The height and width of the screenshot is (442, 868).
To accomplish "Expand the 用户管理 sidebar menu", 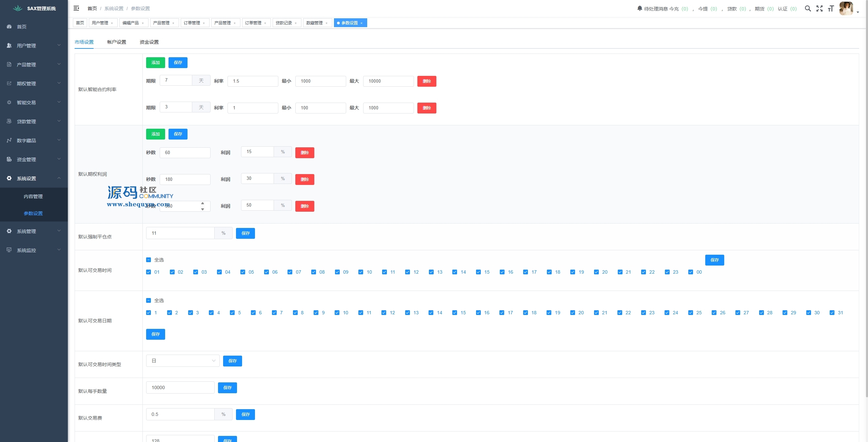I will click(34, 45).
